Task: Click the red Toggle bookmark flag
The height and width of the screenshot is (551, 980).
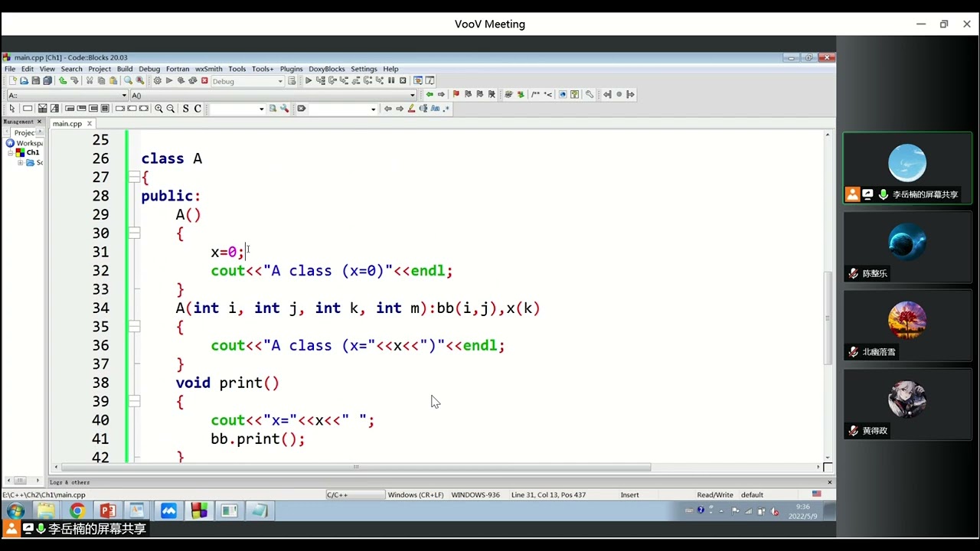Action: (456, 94)
